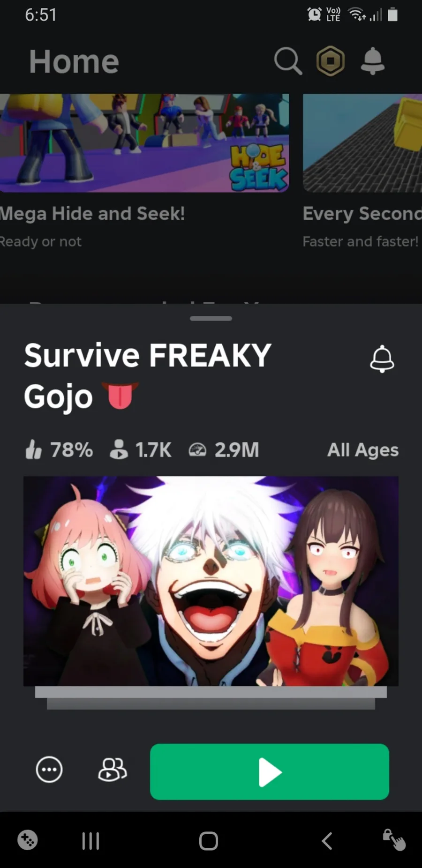
Task: Toggle experience notify bell for Survive FREAKY Gojo
Action: click(x=382, y=359)
